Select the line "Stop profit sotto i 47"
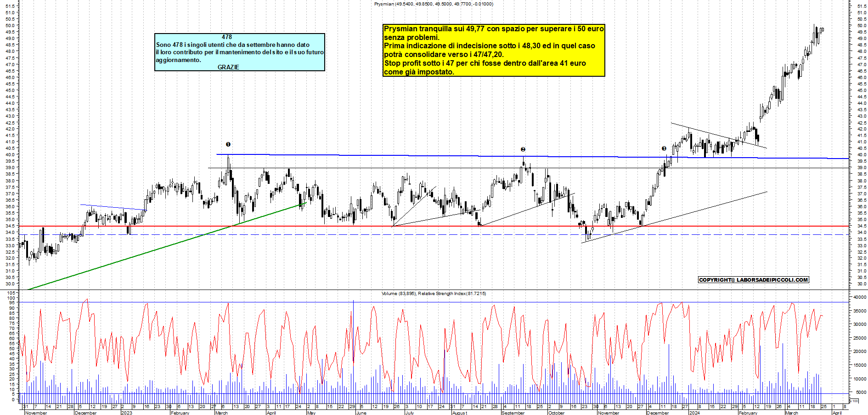This screenshot has width=868, height=415. (x=485, y=63)
